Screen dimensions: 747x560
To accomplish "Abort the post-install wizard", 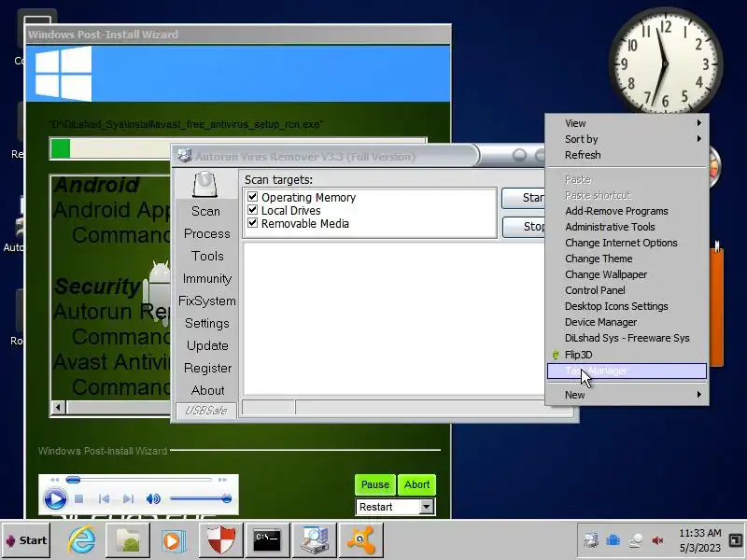I will coord(416,484).
